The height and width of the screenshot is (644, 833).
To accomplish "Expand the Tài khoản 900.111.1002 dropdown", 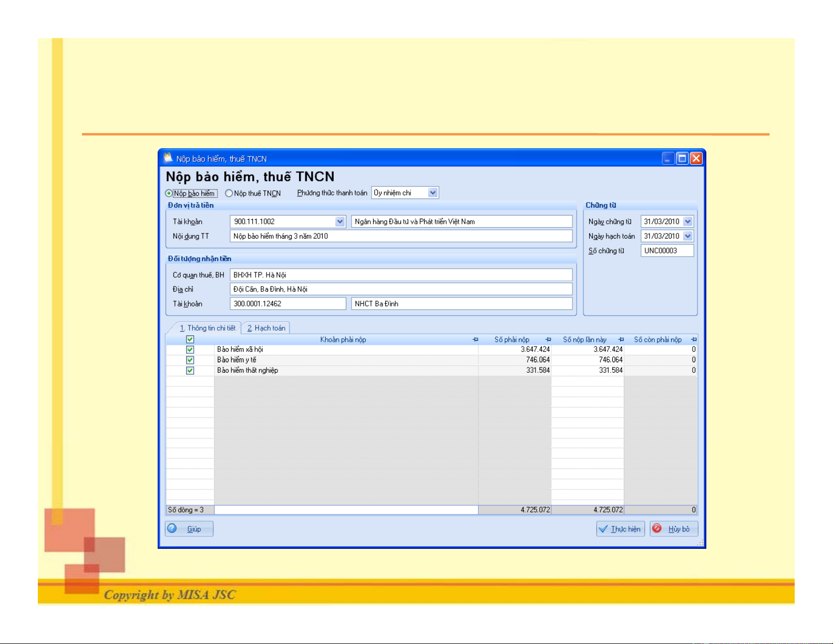I will pos(340,222).
